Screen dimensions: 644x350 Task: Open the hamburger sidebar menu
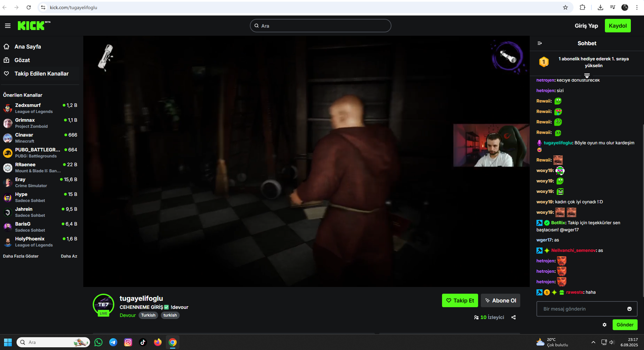click(8, 26)
